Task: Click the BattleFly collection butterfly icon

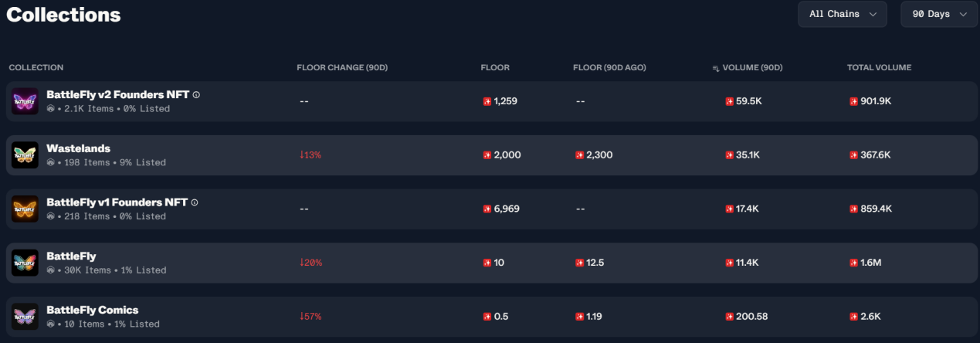Action: coord(25,263)
